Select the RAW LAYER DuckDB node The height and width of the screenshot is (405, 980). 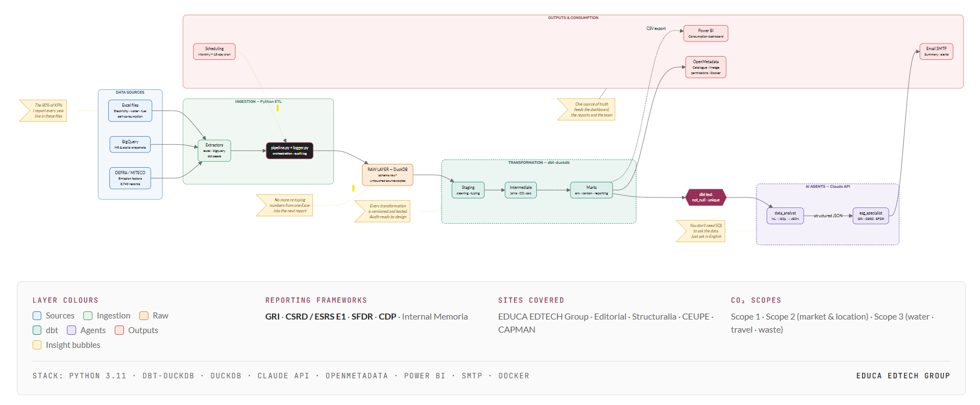click(387, 175)
